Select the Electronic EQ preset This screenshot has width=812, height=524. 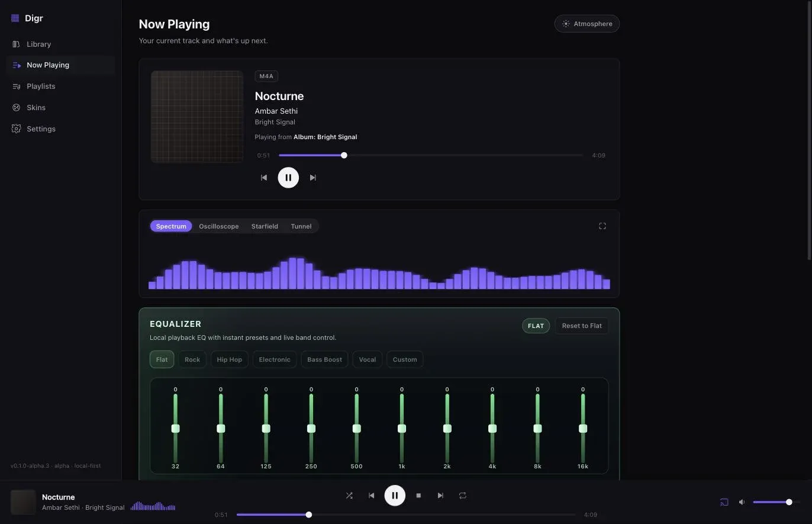275,359
